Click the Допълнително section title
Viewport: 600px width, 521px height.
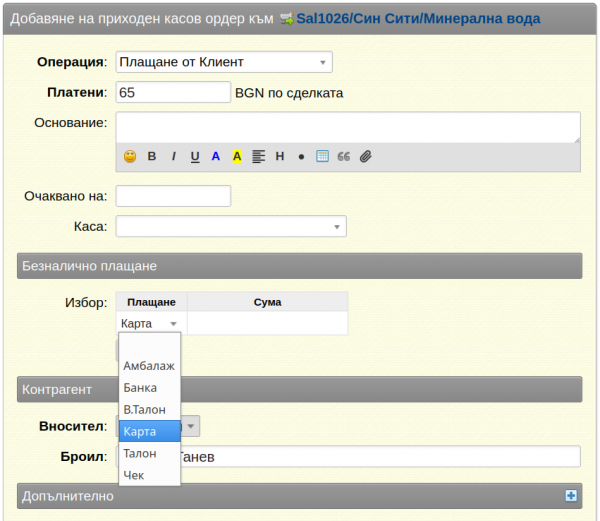(x=68, y=496)
